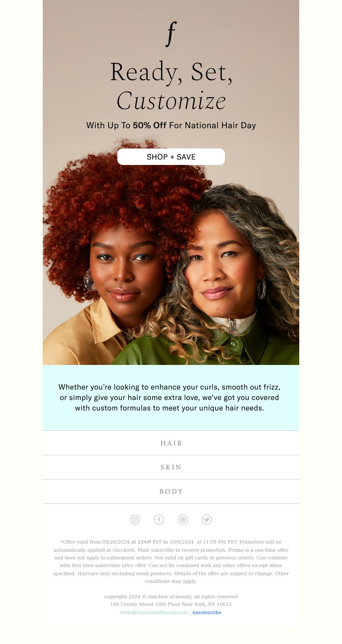
Task: Select the BODY category row
Action: click(171, 491)
